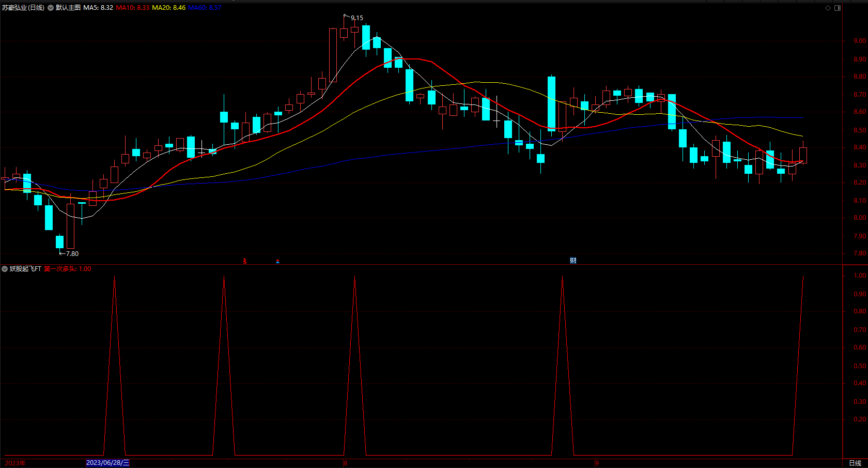Open the main chart indicator dropdown arrow
This screenshot has width=868, height=468.
(51, 8)
